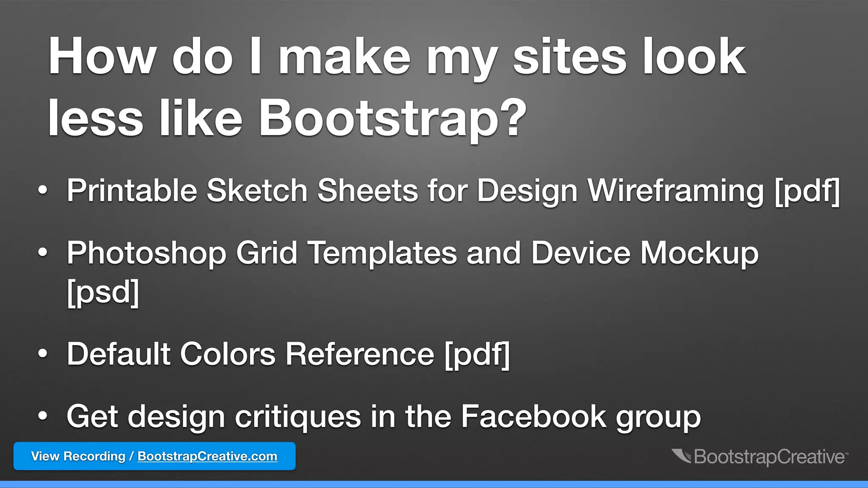Image resolution: width=868 pixels, height=488 pixels.
Task: Click the BootstrapCreative logo
Action: [760, 457]
